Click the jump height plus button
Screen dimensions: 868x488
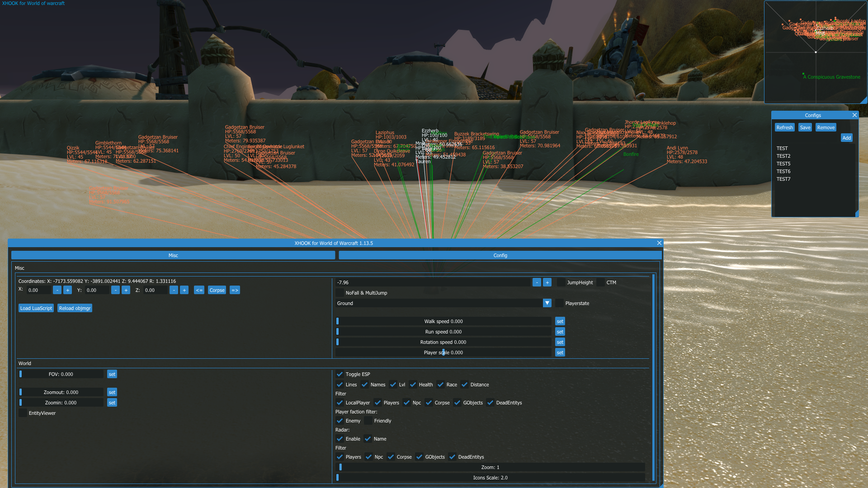pos(547,282)
